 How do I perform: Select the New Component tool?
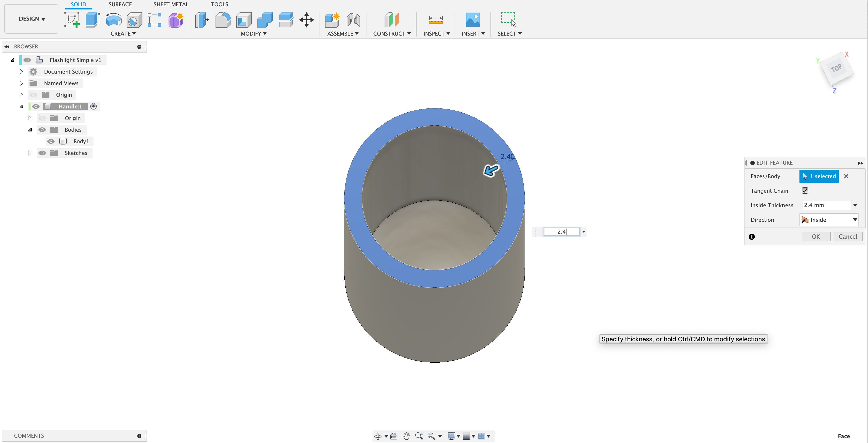point(332,20)
